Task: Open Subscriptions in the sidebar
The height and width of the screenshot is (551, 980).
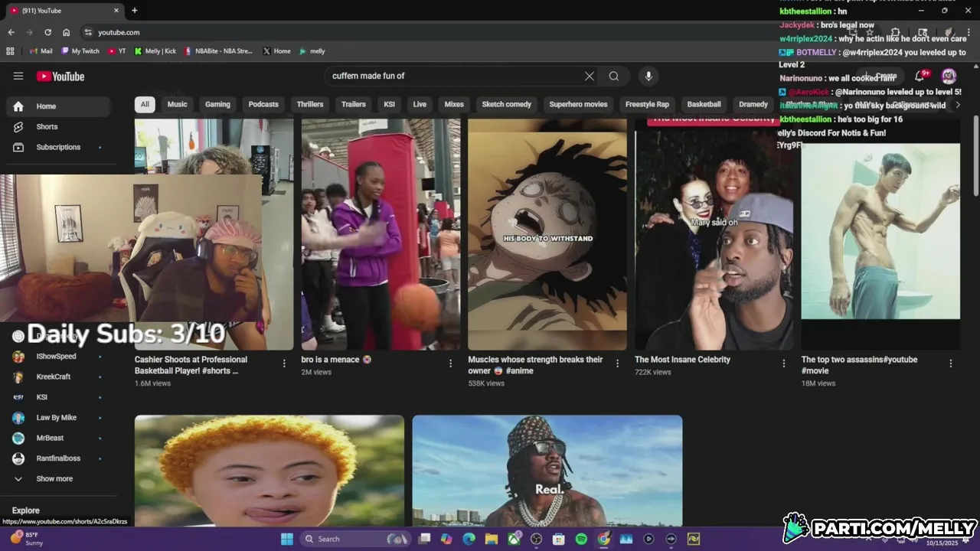Action: point(58,147)
